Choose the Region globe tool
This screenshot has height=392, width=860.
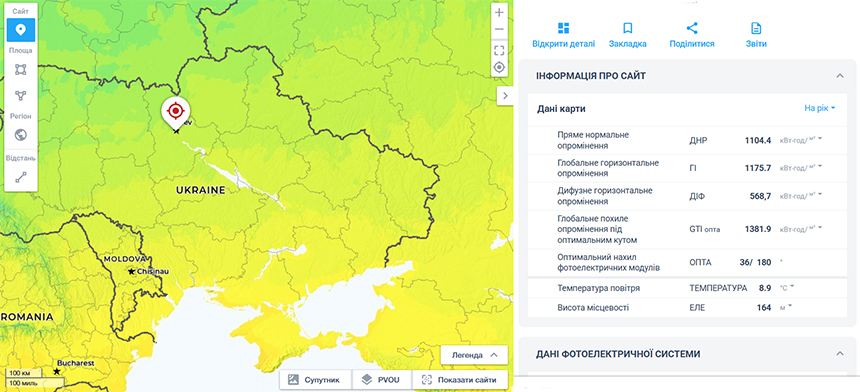tap(21, 135)
